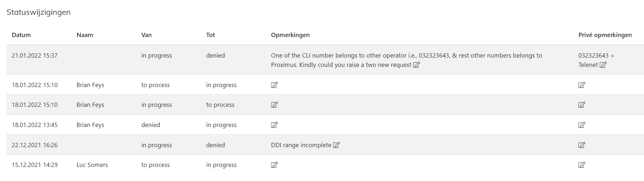Edit private remark on Luc Somers row
Image resolution: width=644 pixels, height=181 pixels.
pos(582,165)
